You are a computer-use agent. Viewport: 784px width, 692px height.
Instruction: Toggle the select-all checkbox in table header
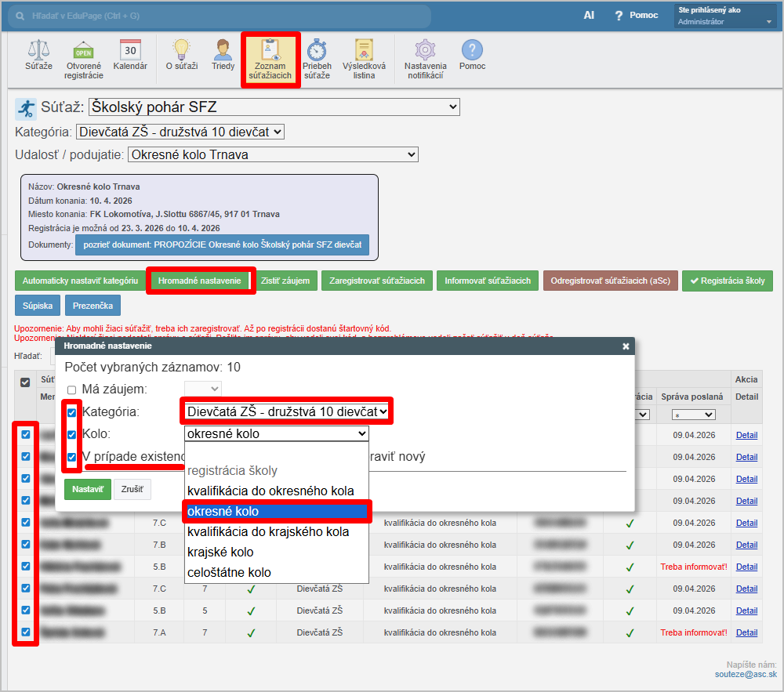(x=25, y=382)
